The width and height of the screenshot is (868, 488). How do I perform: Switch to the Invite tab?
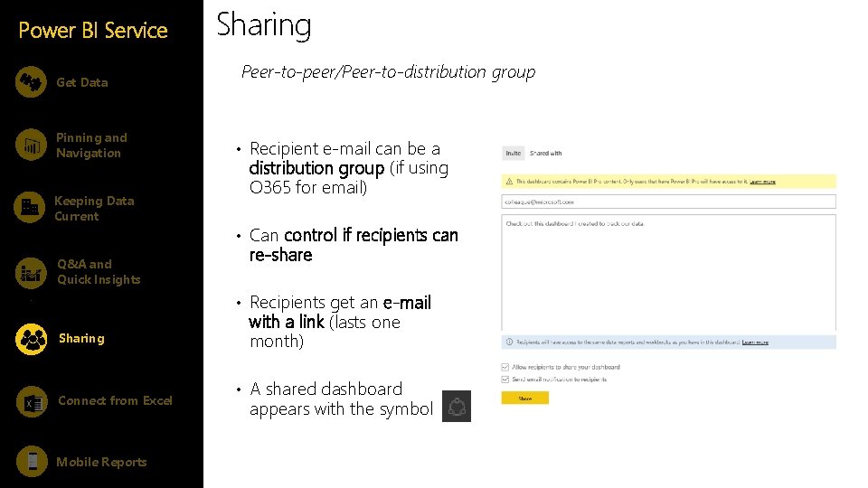coord(514,154)
